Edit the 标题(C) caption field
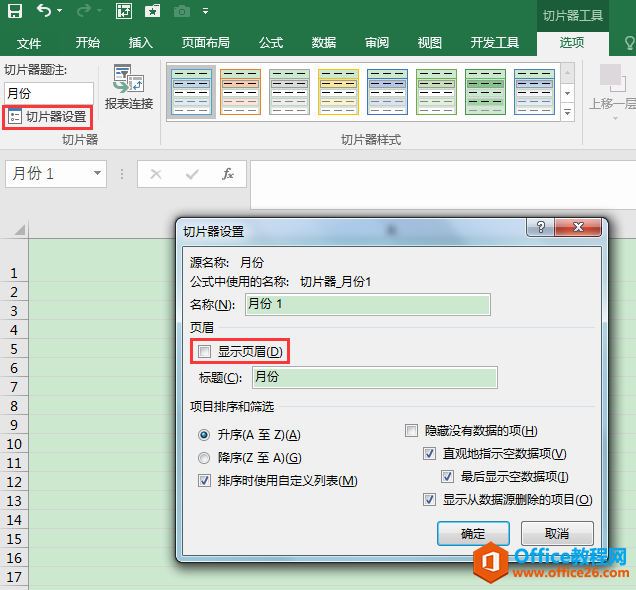Screen dimensions: 636x590 coord(375,378)
